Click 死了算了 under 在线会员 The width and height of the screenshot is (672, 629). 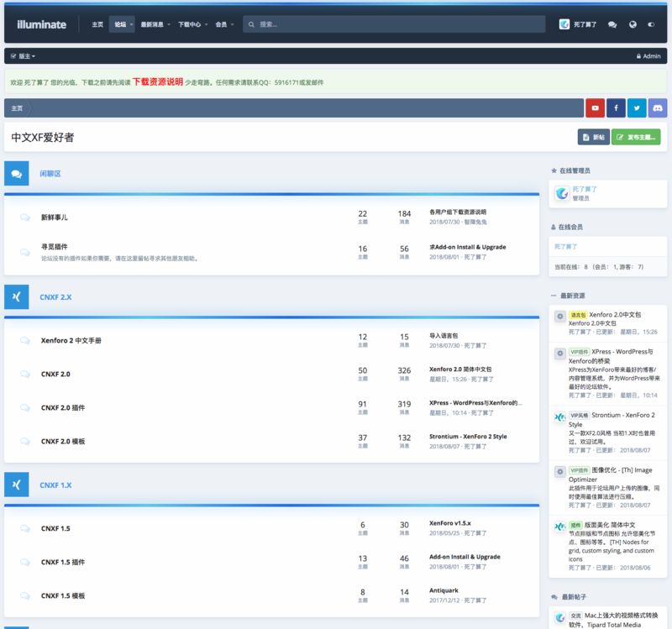[x=565, y=247]
